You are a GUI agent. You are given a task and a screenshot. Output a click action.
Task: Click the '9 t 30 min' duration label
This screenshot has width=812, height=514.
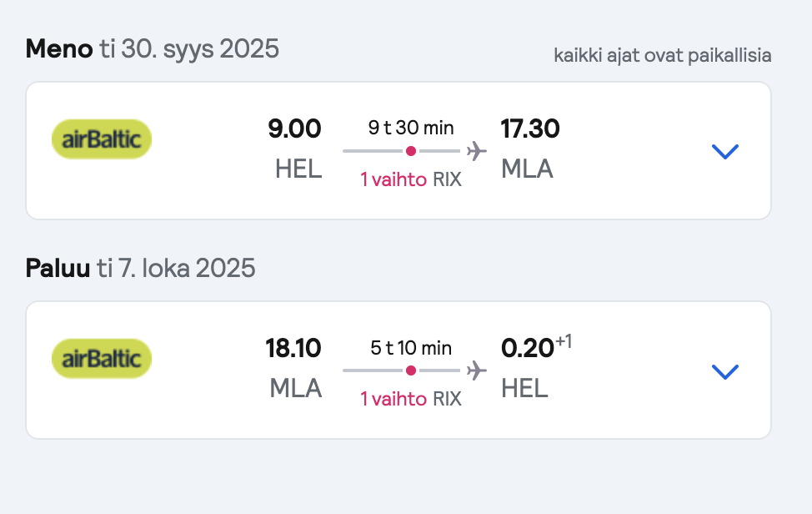pos(411,128)
